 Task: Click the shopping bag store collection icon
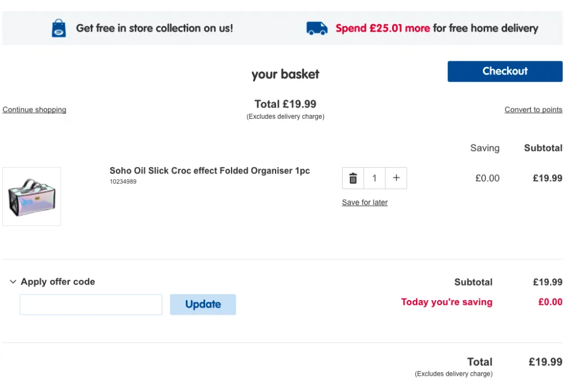[59, 28]
